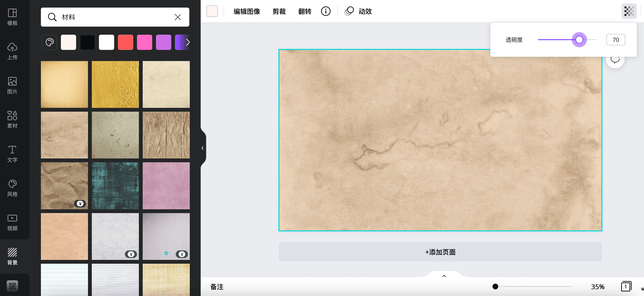
Task: Open the color palette picker icon
Action: pos(49,42)
